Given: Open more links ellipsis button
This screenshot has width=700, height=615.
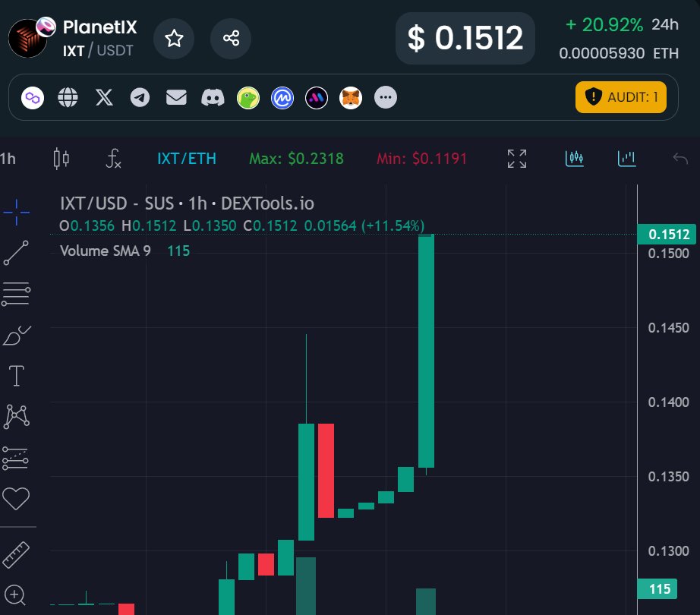Looking at the screenshot, I should click(x=385, y=97).
